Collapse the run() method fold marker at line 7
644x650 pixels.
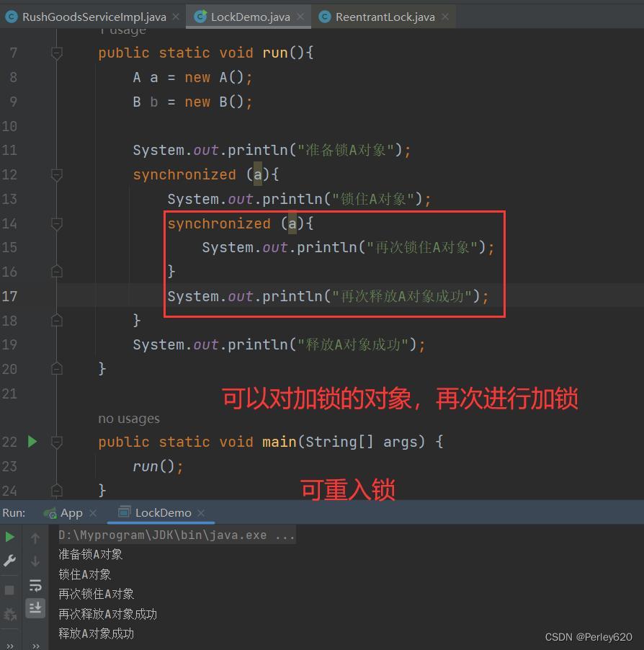pyautogui.click(x=57, y=53)
